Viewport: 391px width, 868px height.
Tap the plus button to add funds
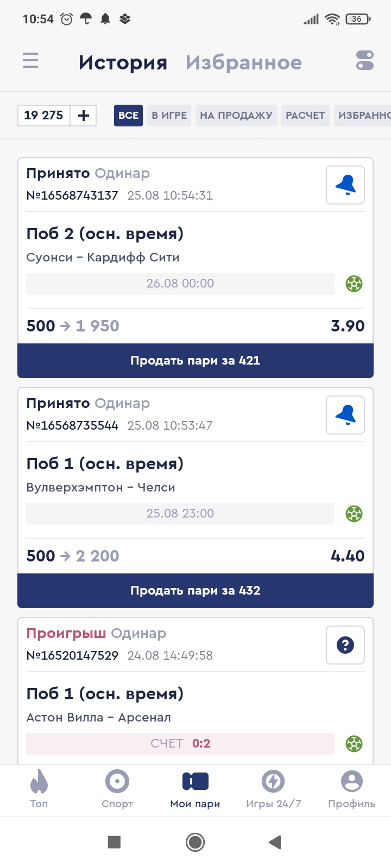[x=84, y=116]
